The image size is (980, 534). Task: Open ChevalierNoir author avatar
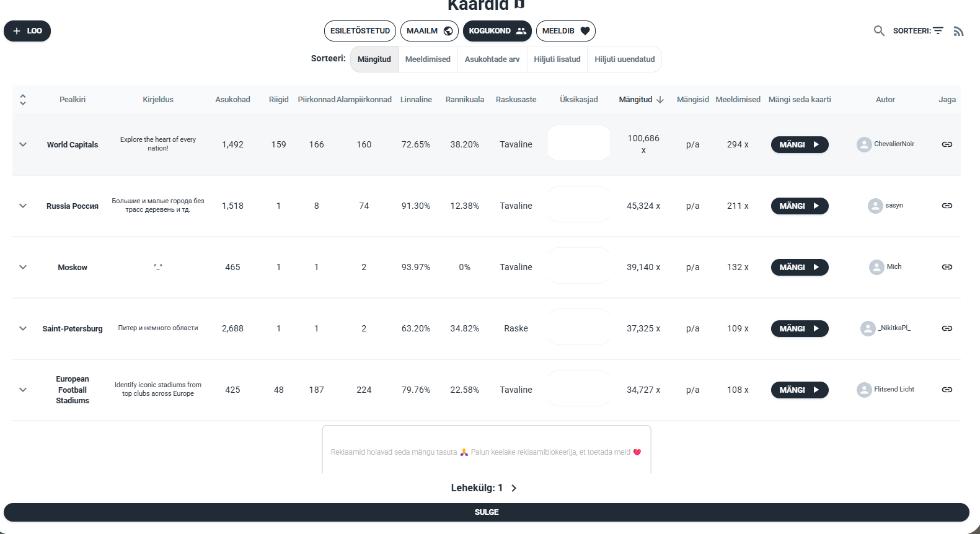(x=864, y=144)
